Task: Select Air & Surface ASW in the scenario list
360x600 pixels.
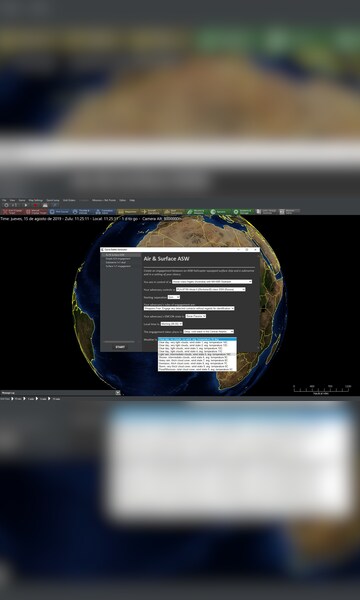Action: (x=121, y=255)
